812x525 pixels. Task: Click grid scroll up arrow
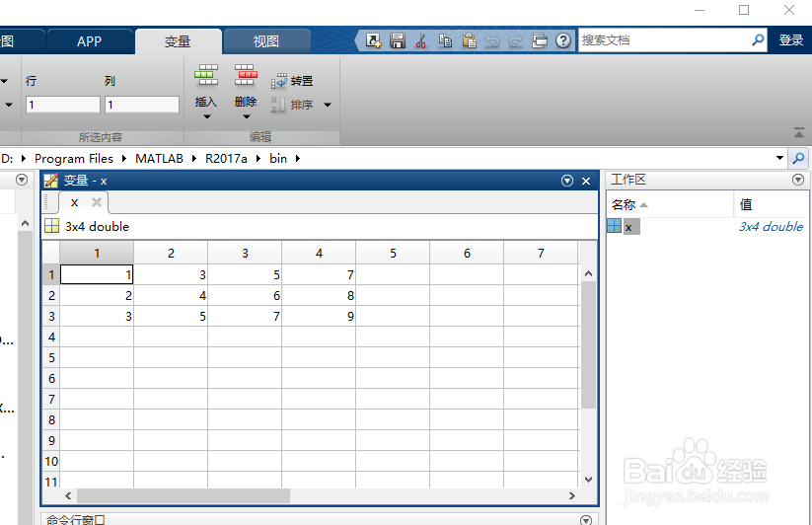click(588, 273)
